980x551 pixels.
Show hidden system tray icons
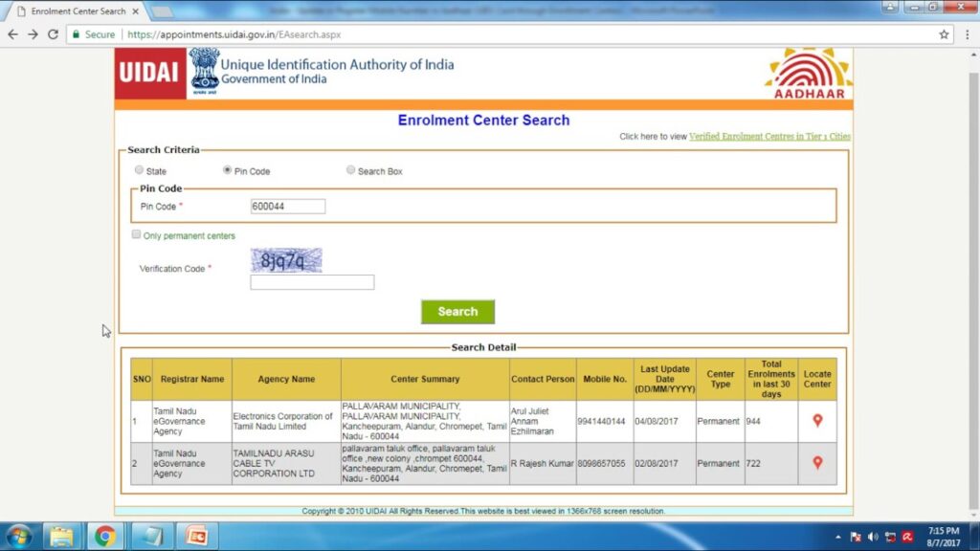837,538
